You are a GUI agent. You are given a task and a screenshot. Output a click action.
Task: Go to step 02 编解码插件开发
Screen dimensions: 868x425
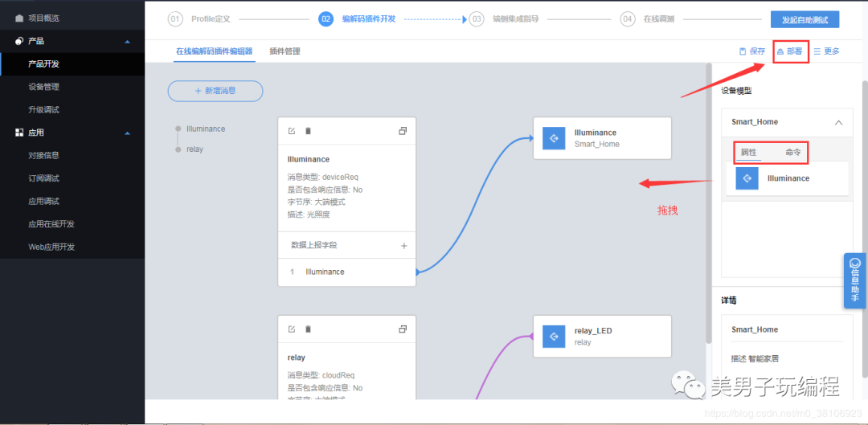point(357,18)
